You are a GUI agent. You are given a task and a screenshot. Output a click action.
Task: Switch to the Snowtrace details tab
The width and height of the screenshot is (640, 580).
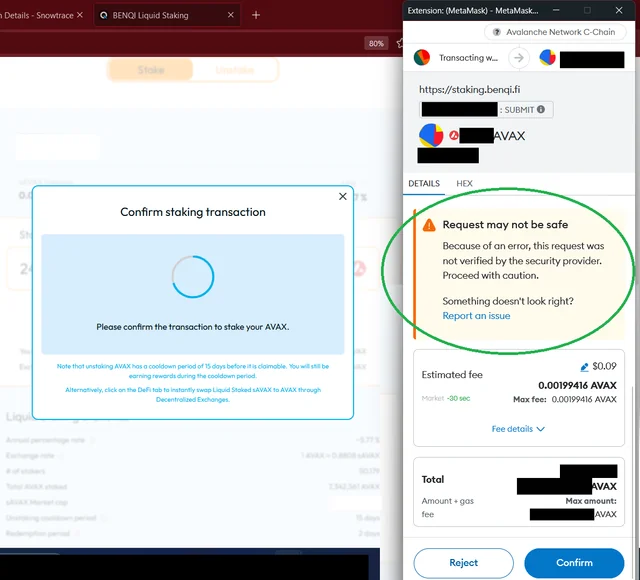[38, 15]
